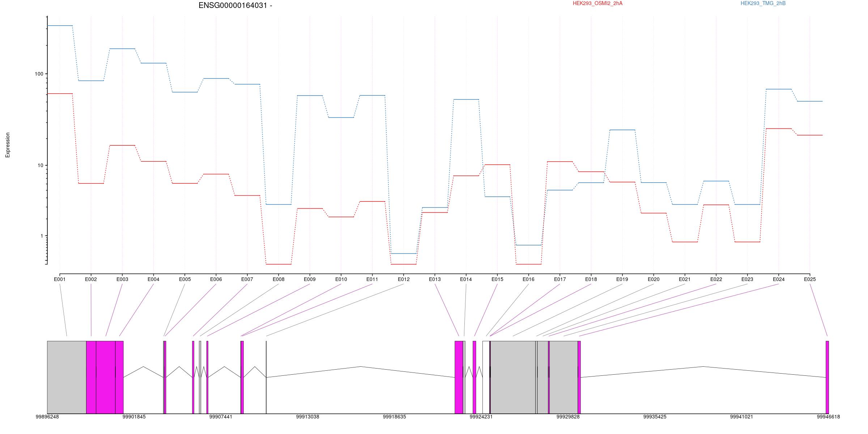Click genomic coordinate 99946618
This screenshot has height=434, width=868.
[x=828, y=417]
